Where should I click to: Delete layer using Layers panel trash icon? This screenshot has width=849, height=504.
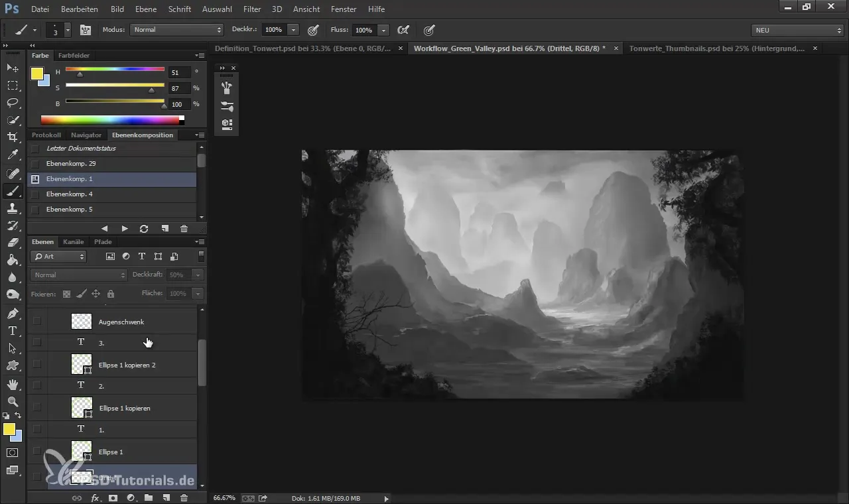pyautogui.click(x=184, y=497)
